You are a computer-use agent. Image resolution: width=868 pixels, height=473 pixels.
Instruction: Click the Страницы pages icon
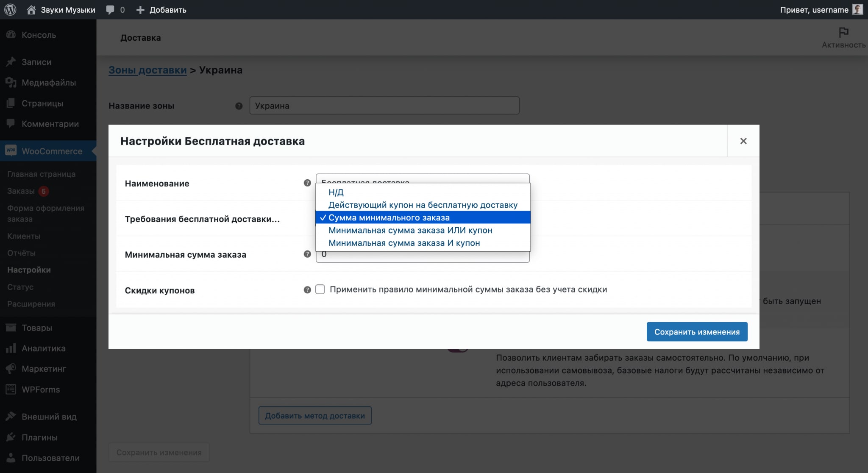pyautogui.click(x=11, y=103)
